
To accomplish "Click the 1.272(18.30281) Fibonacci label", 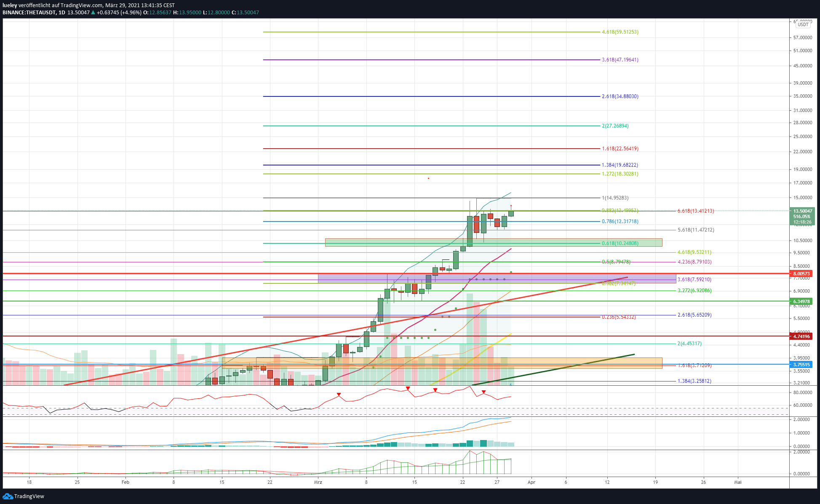I will (620, 174).
